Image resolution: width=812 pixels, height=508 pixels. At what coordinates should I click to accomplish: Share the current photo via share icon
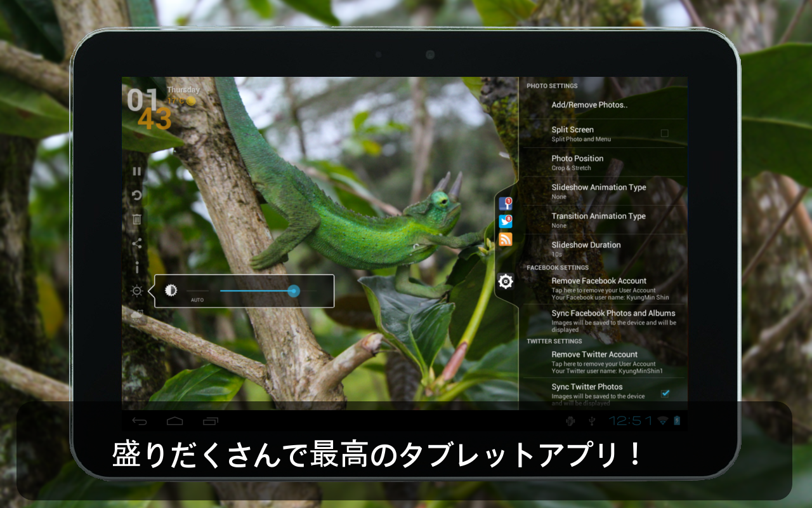(137, 243)
